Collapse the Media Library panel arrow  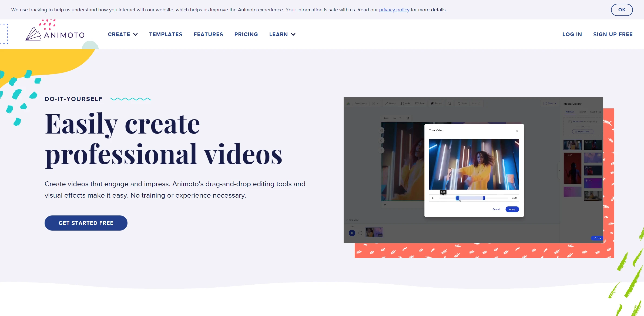[x=559, y=170]
